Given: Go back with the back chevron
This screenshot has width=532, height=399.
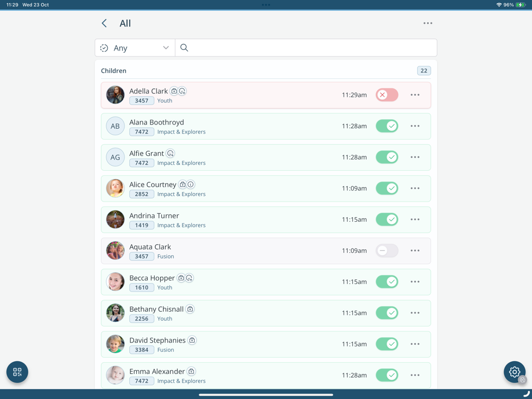Looking at the screenshot, I should (x=104, y=23).
